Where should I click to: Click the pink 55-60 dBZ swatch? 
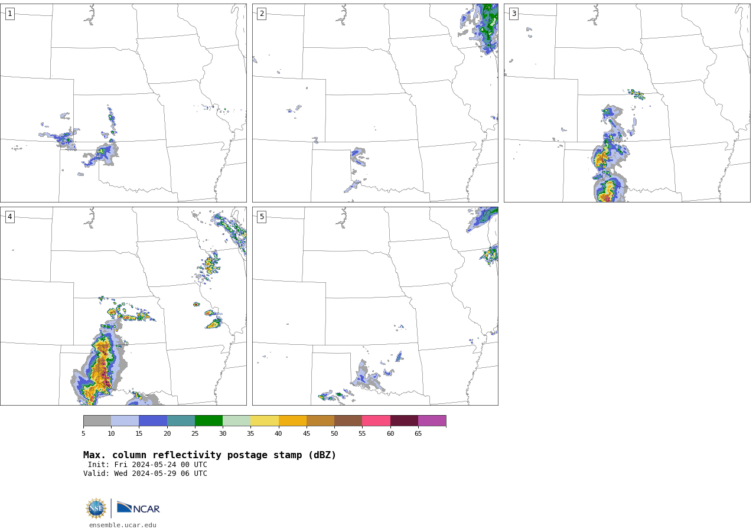376,421
